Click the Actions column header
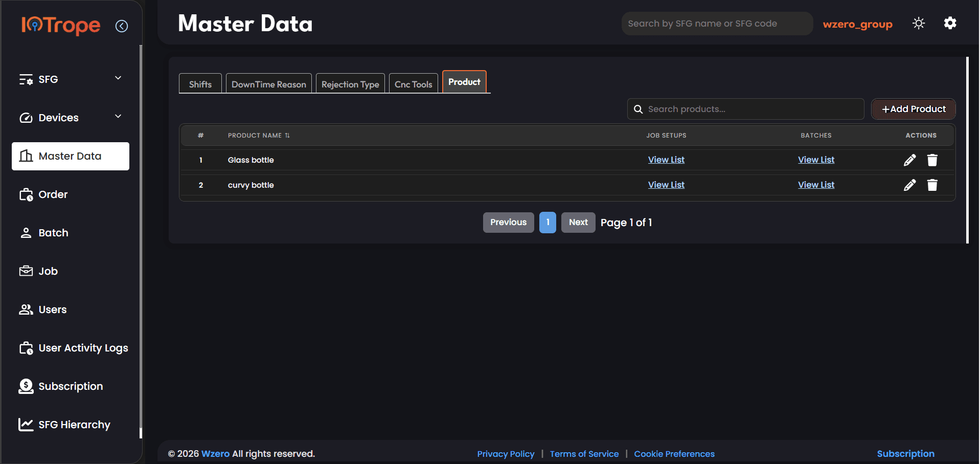 [x=921, y=136]
